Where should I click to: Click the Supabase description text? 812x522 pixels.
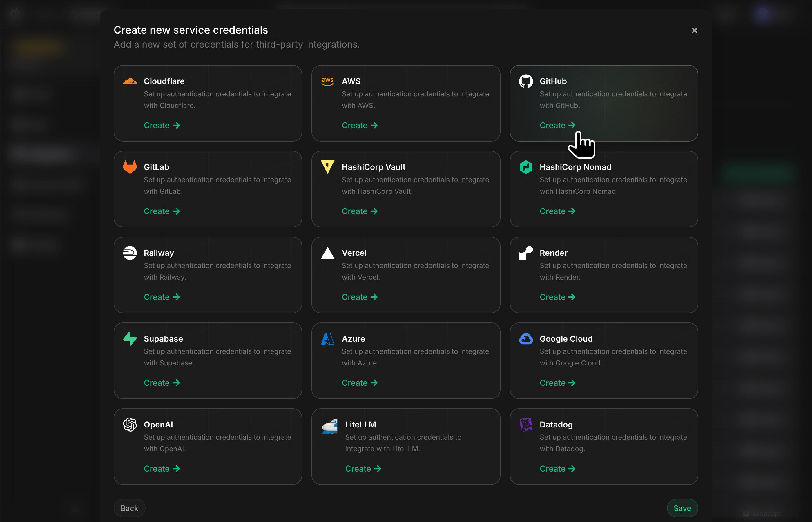click(x=217, y=357)
